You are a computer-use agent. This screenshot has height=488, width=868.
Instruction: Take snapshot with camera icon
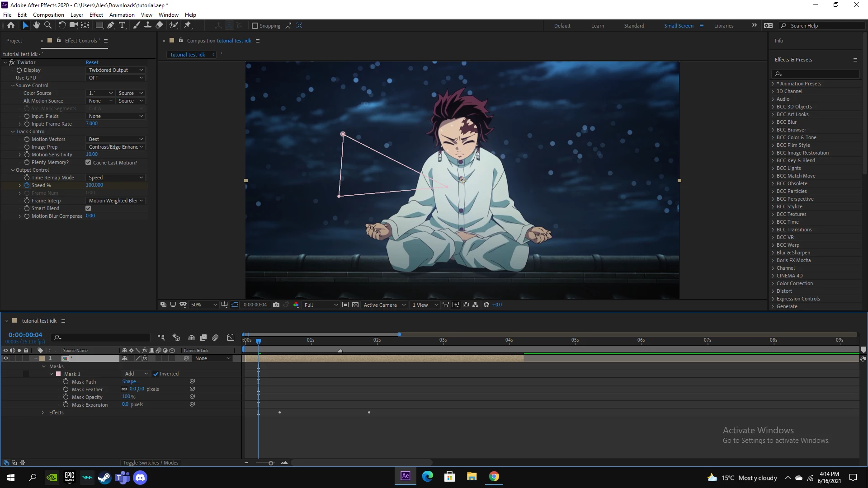276,305
